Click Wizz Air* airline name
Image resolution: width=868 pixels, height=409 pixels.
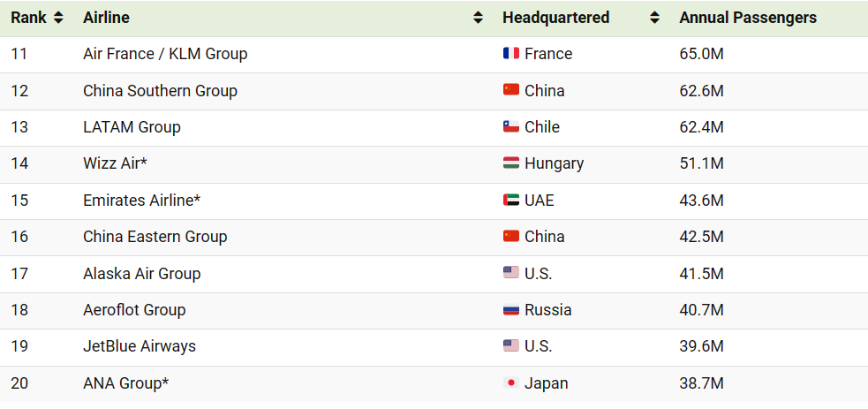point(115,163)
